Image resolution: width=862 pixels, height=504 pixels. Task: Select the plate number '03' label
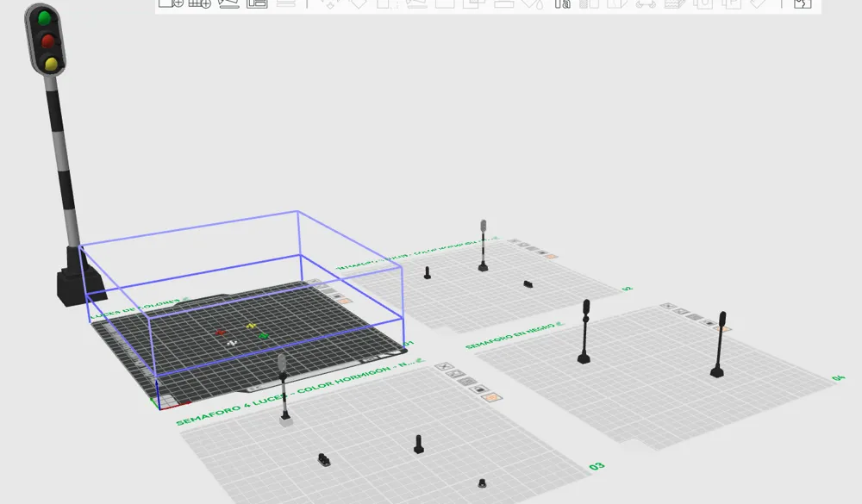pos(597,467)
